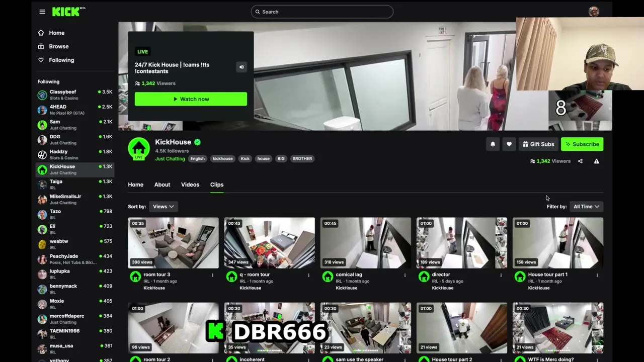Click Watch now on the live banner

pyautogui.click(x=191, y=99)
